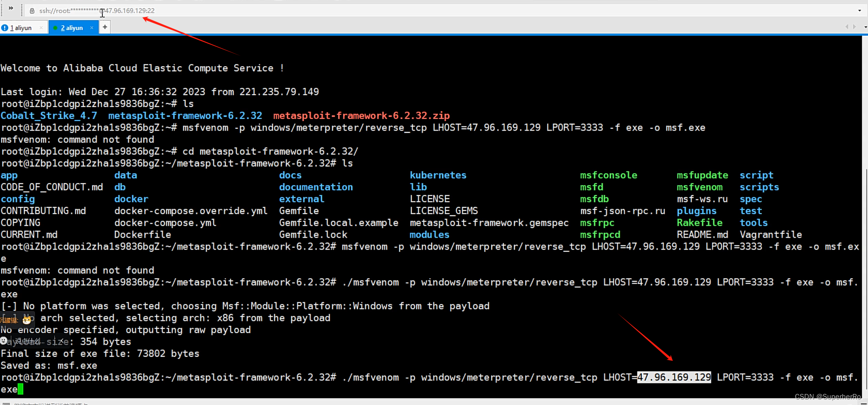Open the tab list dropdown arrow
868x405 pixels.
865,27
